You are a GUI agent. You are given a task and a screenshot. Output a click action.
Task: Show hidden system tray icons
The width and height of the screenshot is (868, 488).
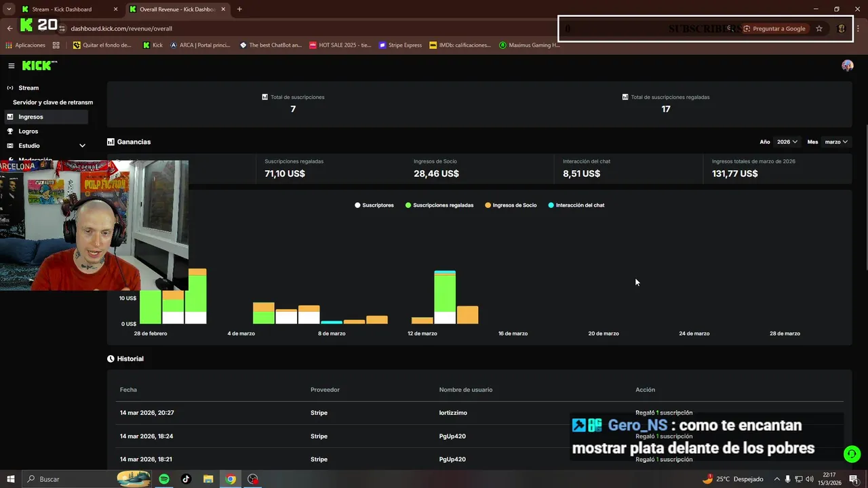pyautogui.click(x=777, y=479)
